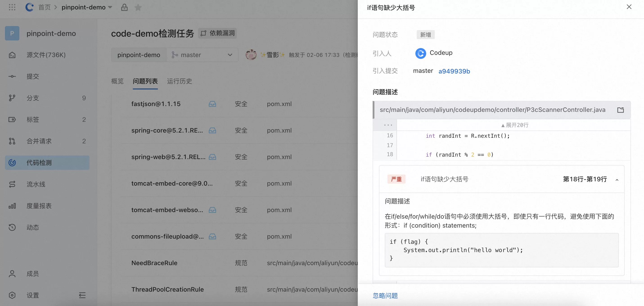Switch to the 运行历史 tab
Viewport: 644px width, 306px height.
(x=179, y=81)
